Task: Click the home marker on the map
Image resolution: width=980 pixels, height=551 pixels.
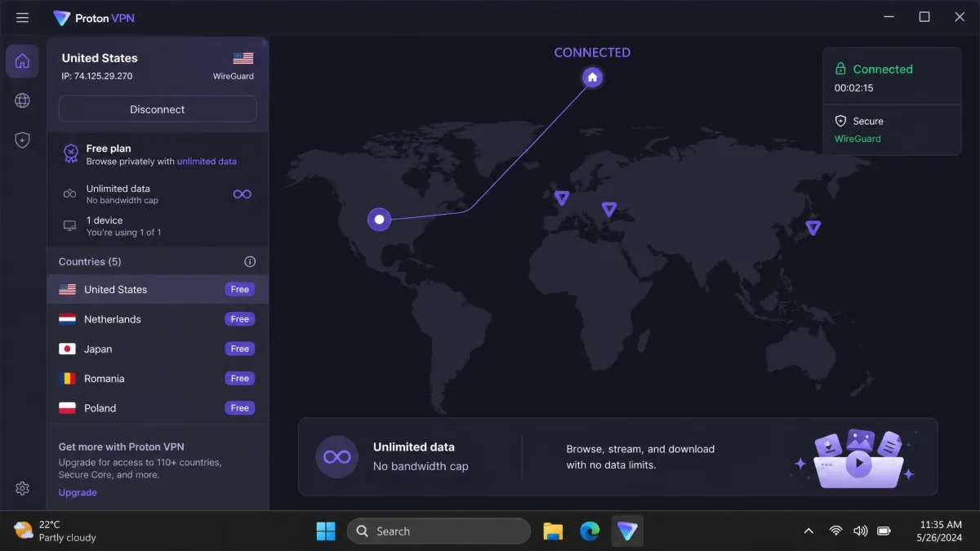Action: [593, 77]
